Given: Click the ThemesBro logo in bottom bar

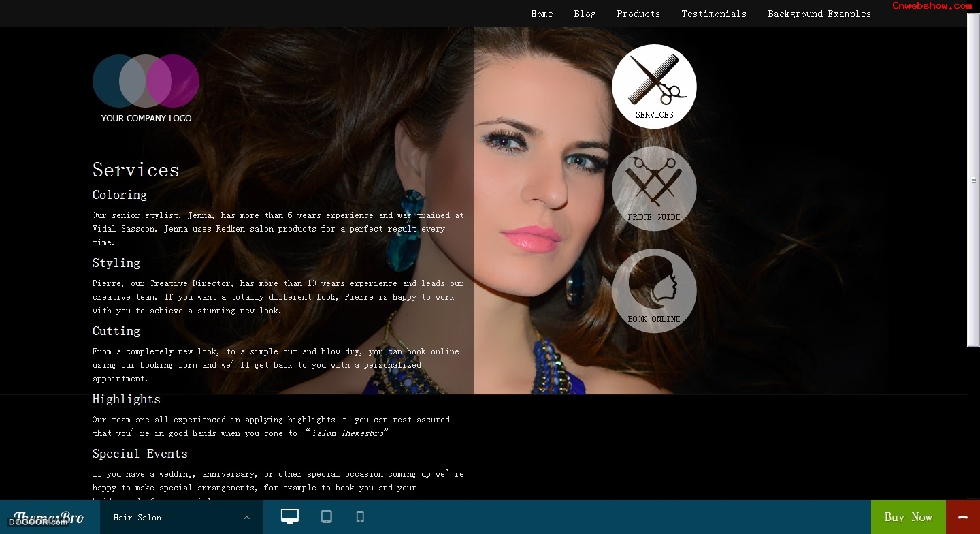Looking at the screenshot, I should click(49, 517).
